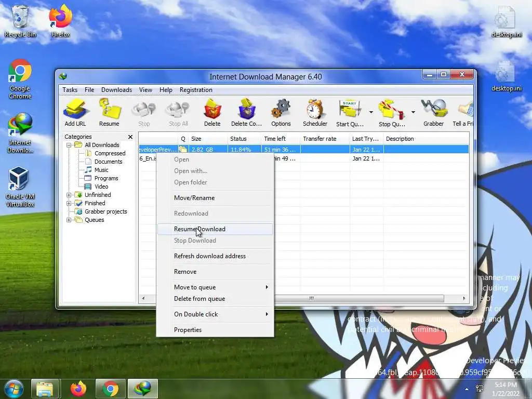The width and height of the screenshot is (532, 399).
Task: Open the View menu
Action: 145,90
